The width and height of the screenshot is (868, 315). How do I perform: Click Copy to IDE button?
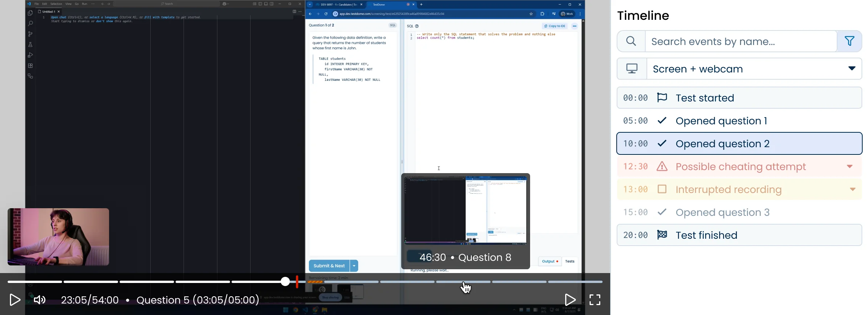[x=555, y=26]
